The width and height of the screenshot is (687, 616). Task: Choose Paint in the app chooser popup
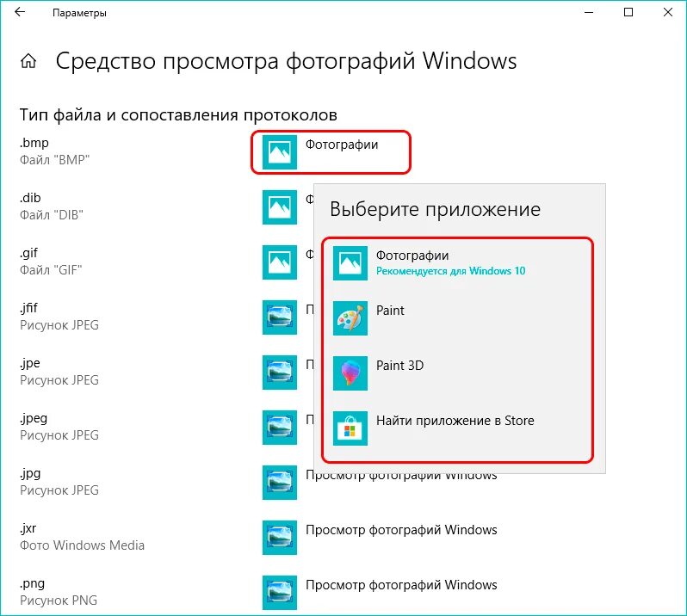(x=457, y=318)
